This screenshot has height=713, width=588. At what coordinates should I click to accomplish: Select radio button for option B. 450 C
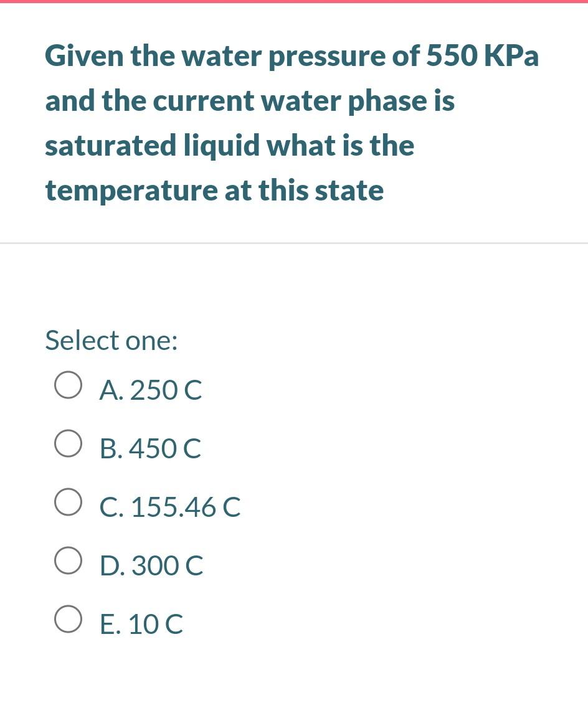[68, 442]
